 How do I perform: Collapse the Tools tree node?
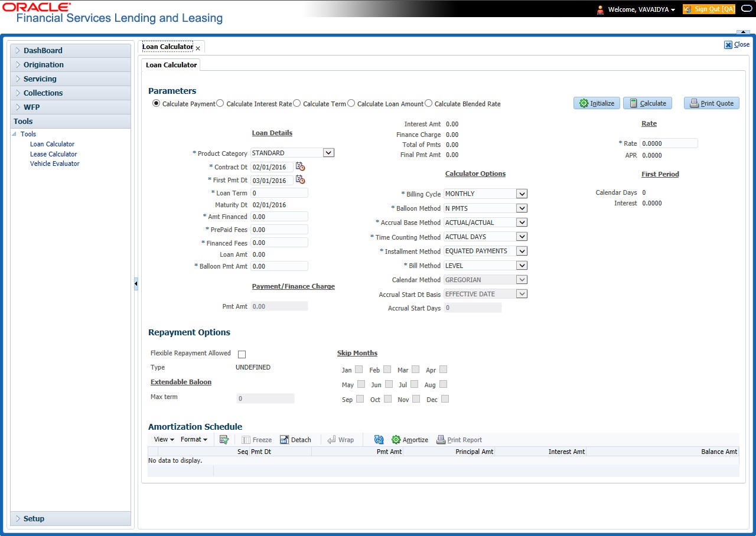(x=14, y=134)
